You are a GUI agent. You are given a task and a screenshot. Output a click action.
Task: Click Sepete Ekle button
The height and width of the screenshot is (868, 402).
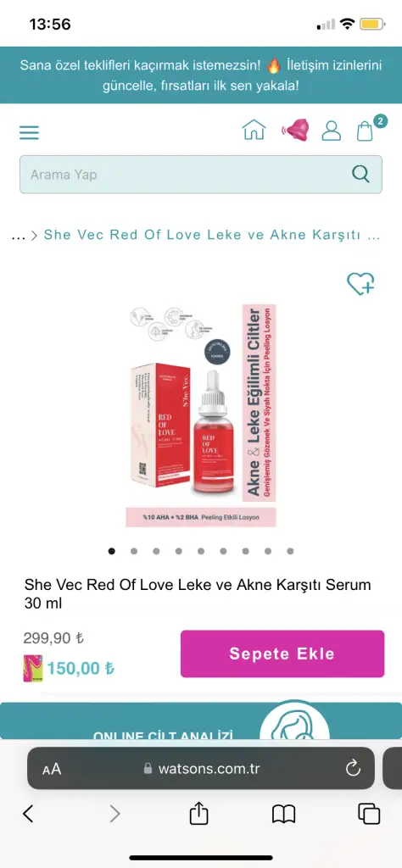[x=282, y=654]
